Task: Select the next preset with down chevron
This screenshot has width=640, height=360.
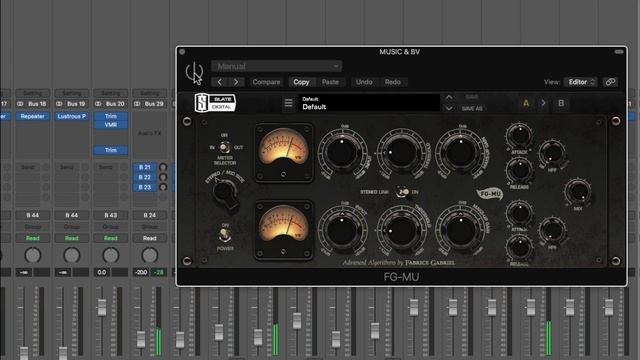Action: [x=449, y=109]
